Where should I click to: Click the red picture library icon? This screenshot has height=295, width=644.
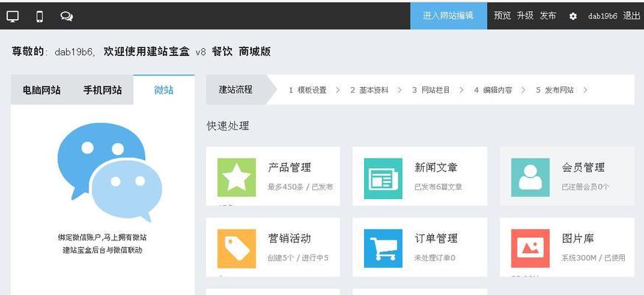[531, 249]
